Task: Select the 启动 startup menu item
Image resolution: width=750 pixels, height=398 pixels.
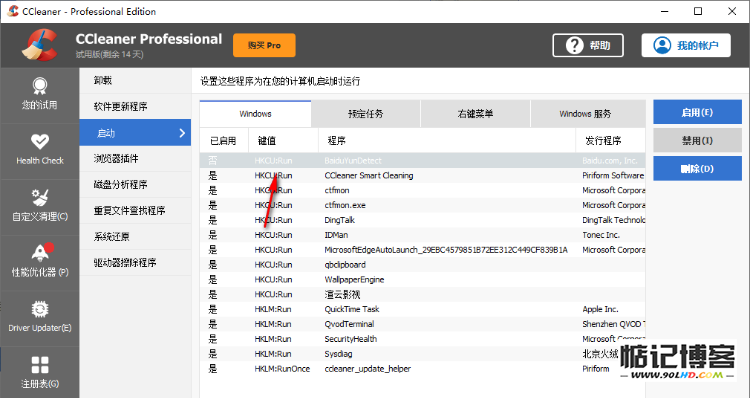Action: (135, 133)
